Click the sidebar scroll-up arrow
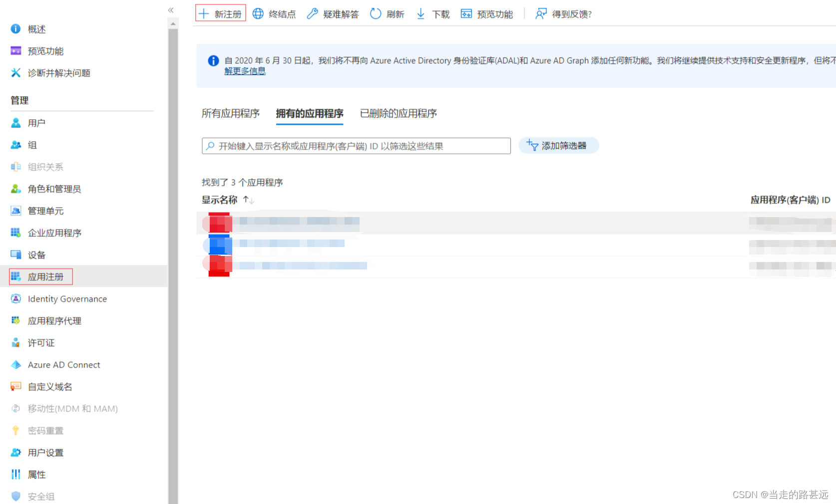 pyautogui.click(x=173, y=23)
